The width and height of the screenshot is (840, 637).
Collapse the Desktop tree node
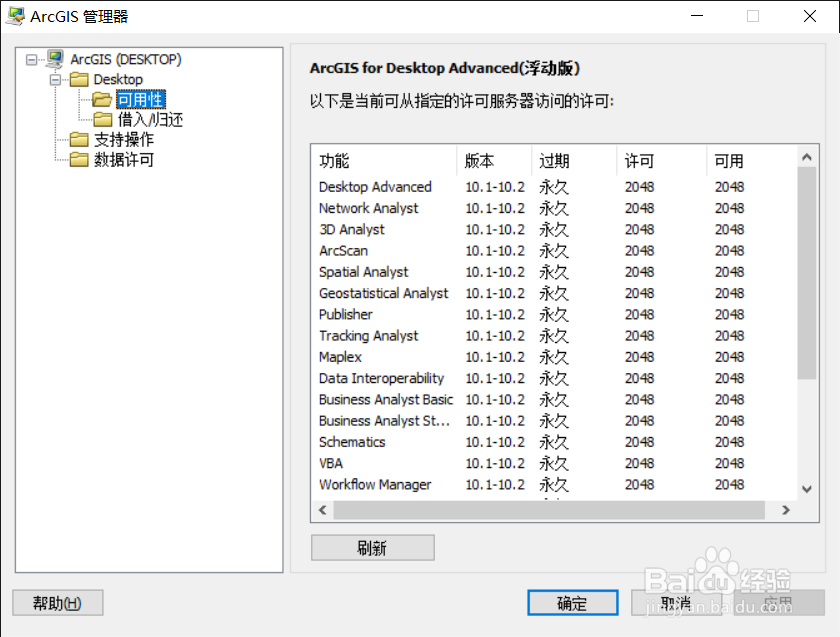(x=56, y=78)
